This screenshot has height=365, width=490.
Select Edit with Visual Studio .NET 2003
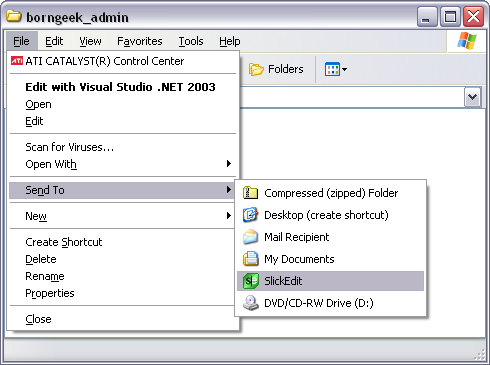(x=122, y=87)
